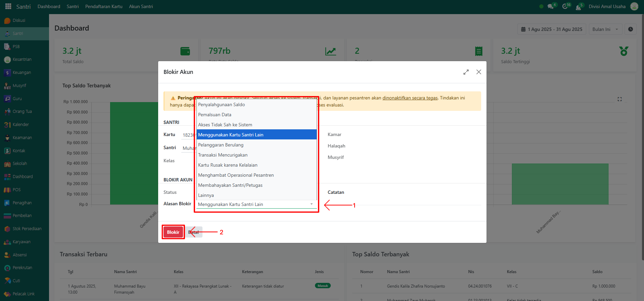Select Pemalsuan Data from reason list
Screen dimensions: 644x301
click(215, 115)
